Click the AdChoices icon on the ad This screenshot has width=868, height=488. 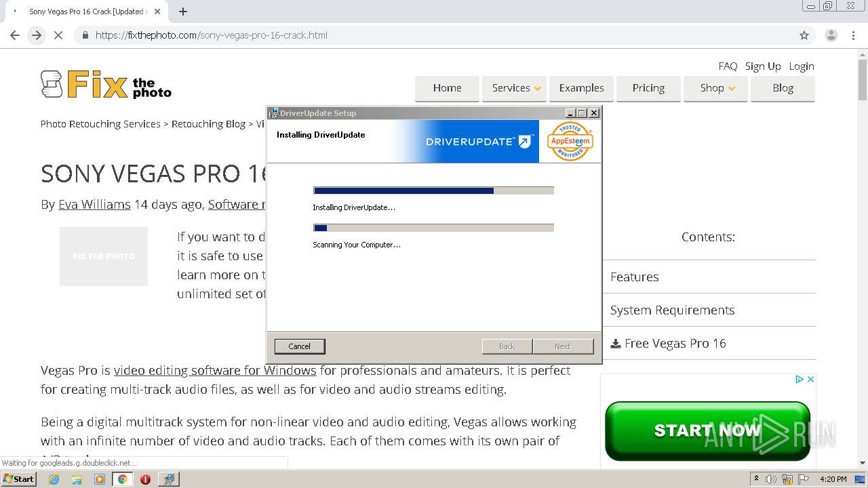(800, 380)
